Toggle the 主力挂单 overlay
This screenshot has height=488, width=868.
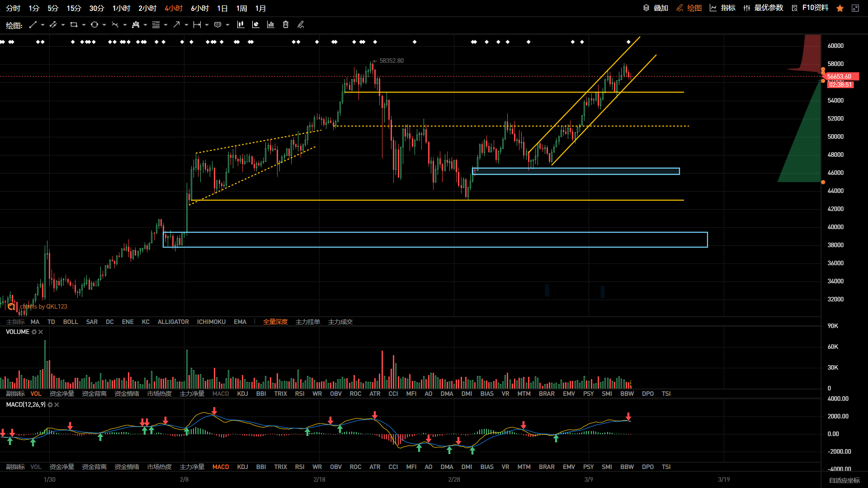(x=308, y=322)
